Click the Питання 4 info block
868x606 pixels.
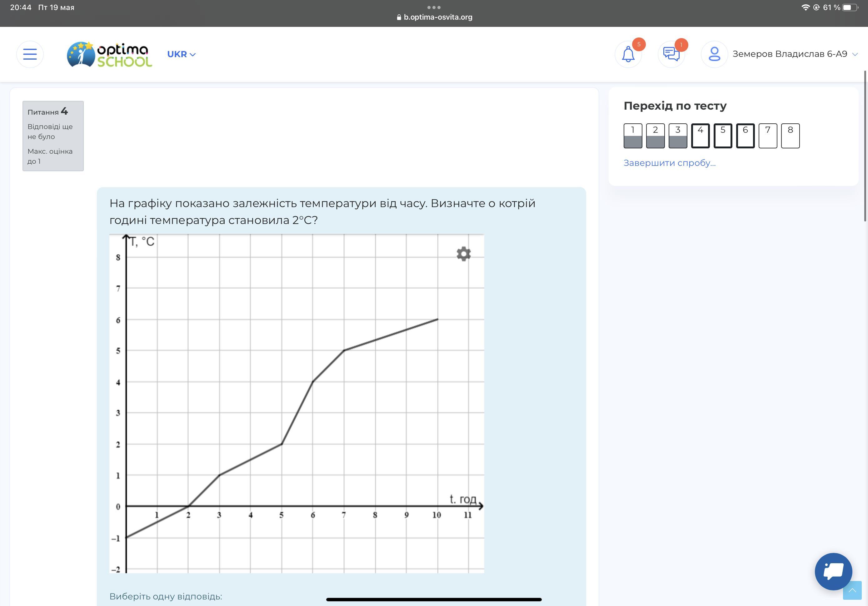coord(53,136)
